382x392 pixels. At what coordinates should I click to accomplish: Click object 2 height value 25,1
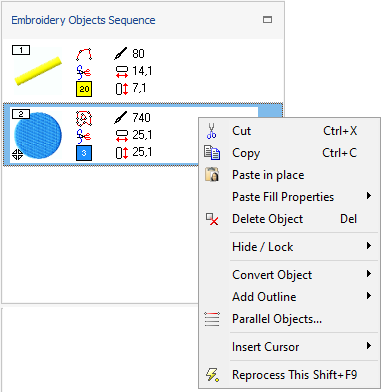point(142,152)
